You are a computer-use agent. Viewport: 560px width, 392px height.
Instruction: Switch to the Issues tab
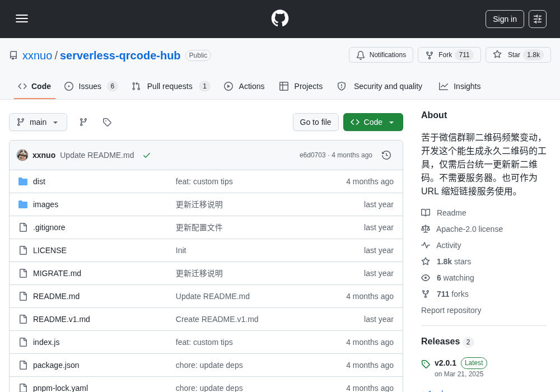91,86
